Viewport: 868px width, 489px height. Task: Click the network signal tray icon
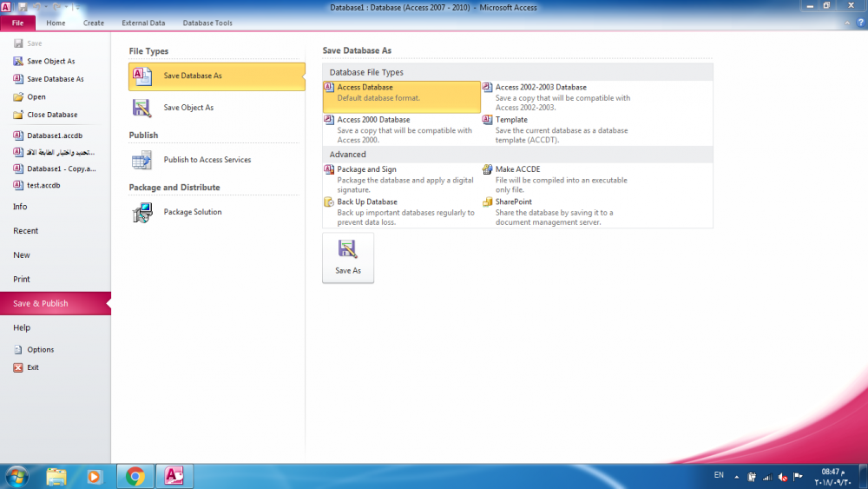(x=766, y=476)
